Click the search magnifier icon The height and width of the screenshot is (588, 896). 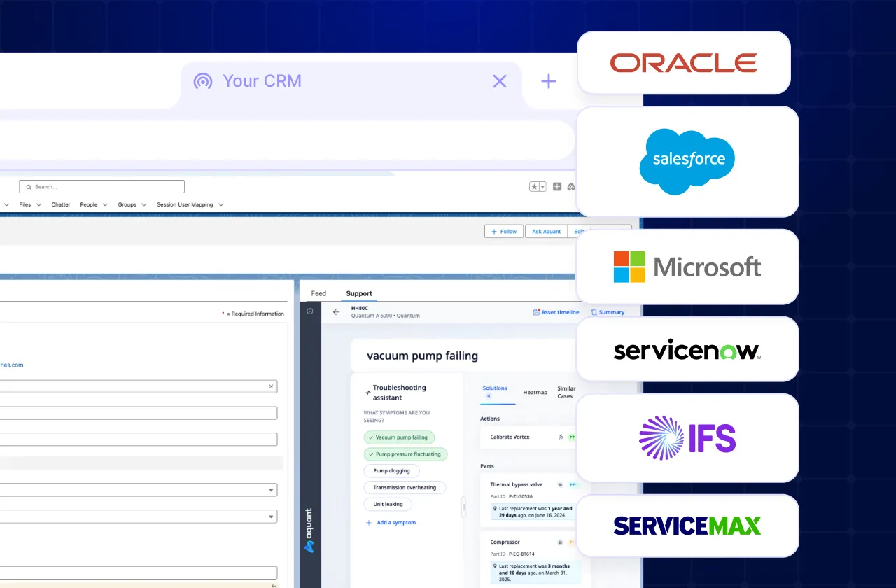pos(29,187)
